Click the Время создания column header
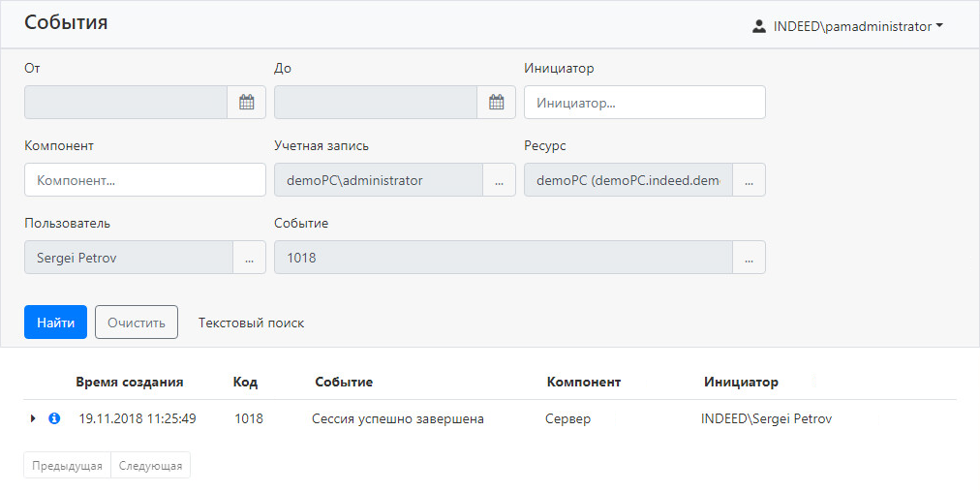The width and height of the screenshot is (980, 492). click(130, 383)
